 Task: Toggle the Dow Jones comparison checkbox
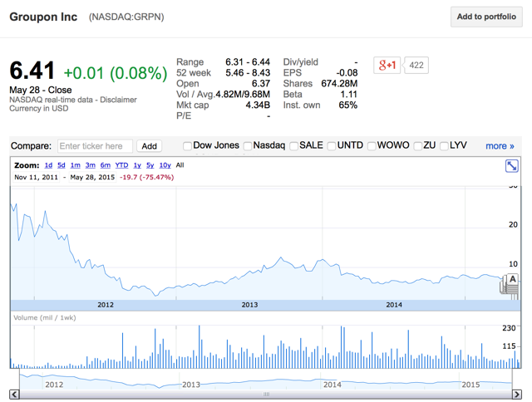pyautogui.click(x=187, y=146)
